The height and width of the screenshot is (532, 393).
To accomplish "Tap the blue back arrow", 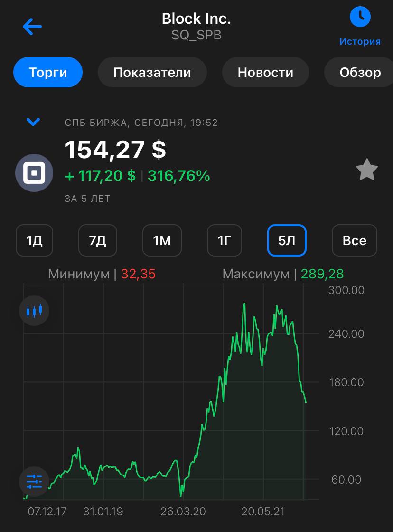I will click(x=32, y=27).
